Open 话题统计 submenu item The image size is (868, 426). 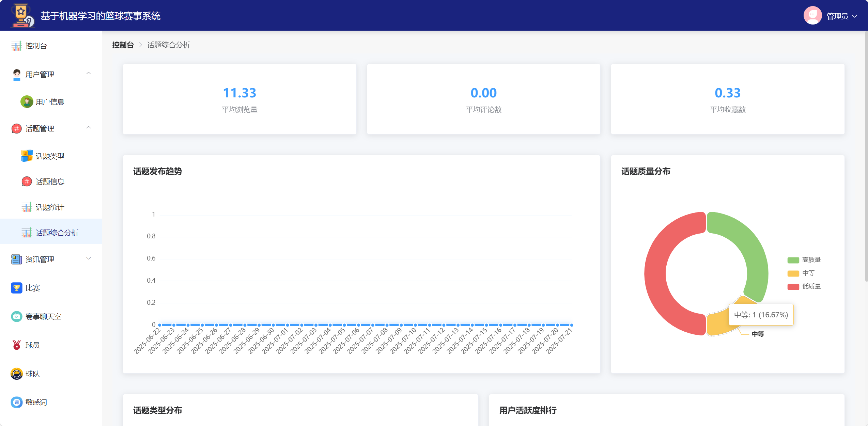tap(51, 207)
